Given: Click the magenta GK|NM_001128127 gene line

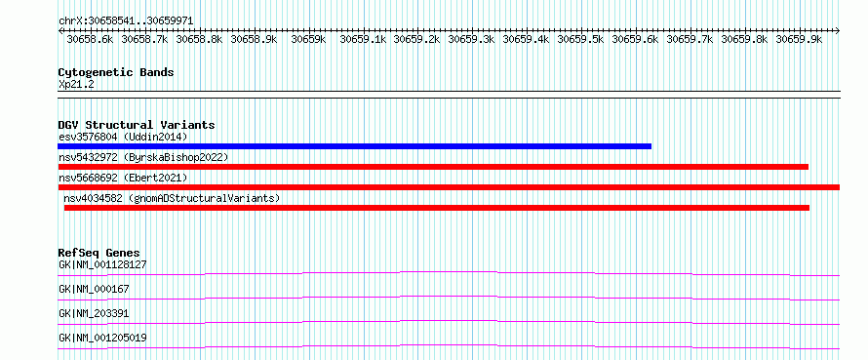Looking at the screenshot, I should tap(449, 273).
